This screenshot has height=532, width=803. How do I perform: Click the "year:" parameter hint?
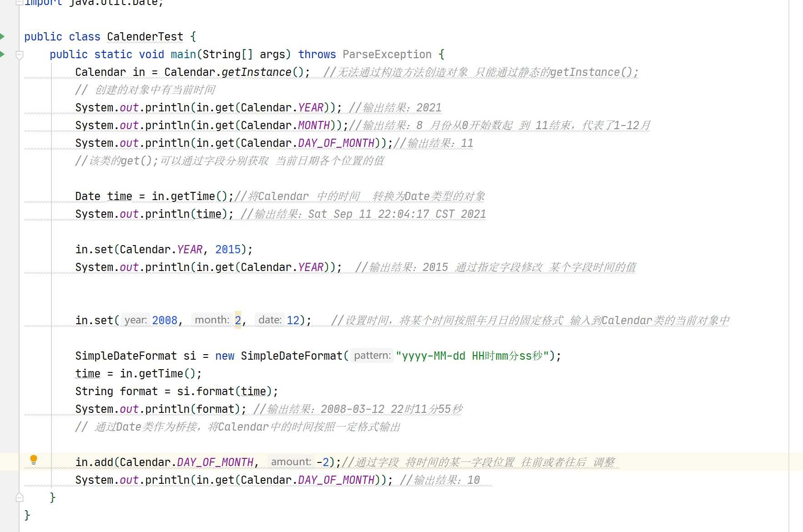point(136,320)
